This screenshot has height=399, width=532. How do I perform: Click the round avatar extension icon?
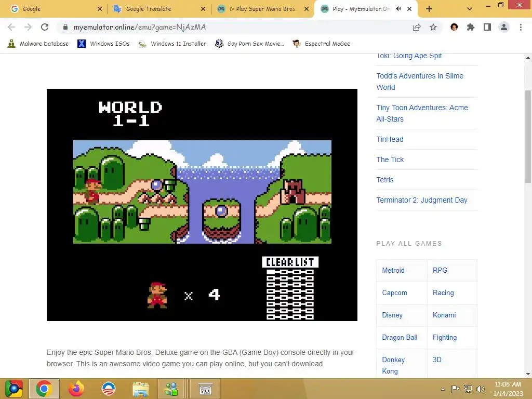click(454, 27)
